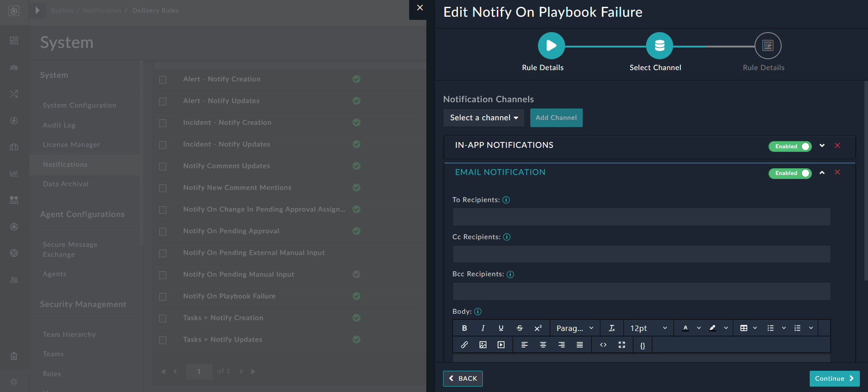Toggle fullscreen editor mode
The height and width of the screenshot is (392, 868).
pos(622,345)
